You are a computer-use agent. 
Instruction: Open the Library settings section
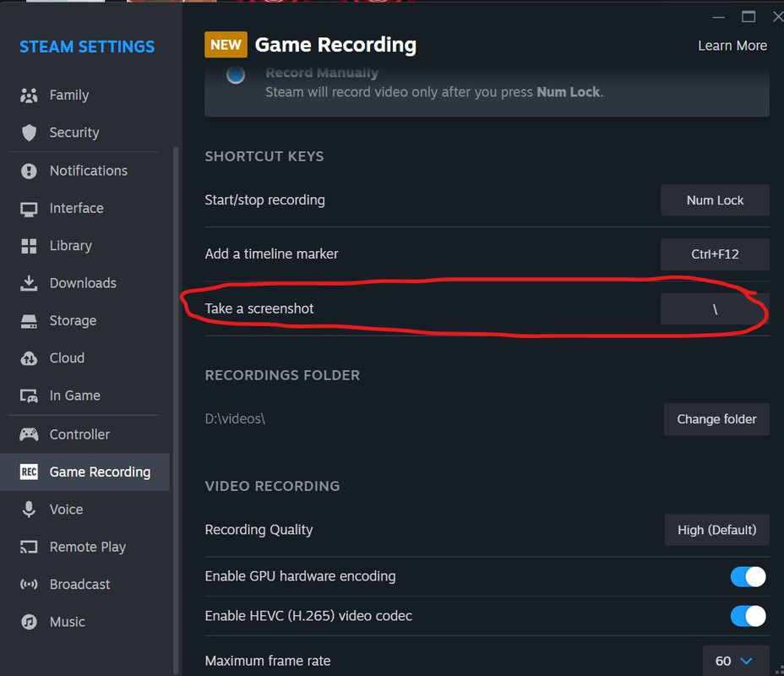click(70, 246)
